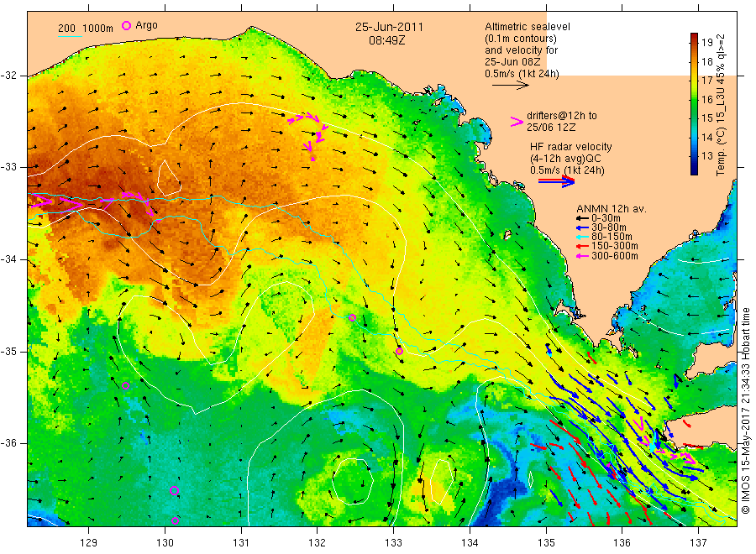
Task: Click the Argo float near 130E 36.5S
Action: 175,491
